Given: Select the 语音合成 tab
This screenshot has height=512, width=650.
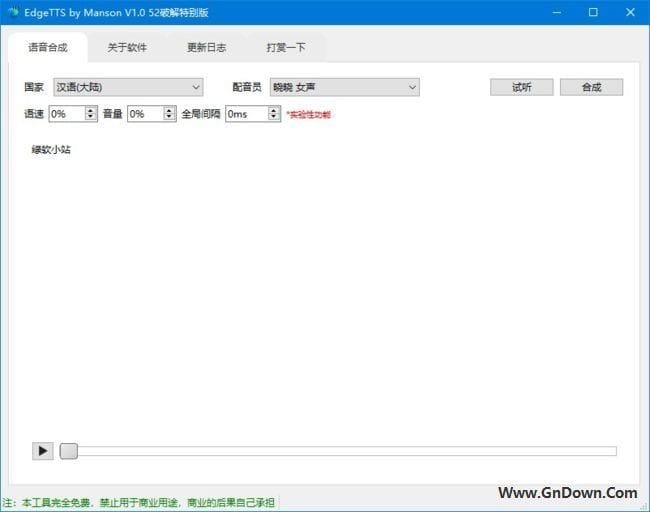Looking at the screenshot, I should (x=47, y=47).
